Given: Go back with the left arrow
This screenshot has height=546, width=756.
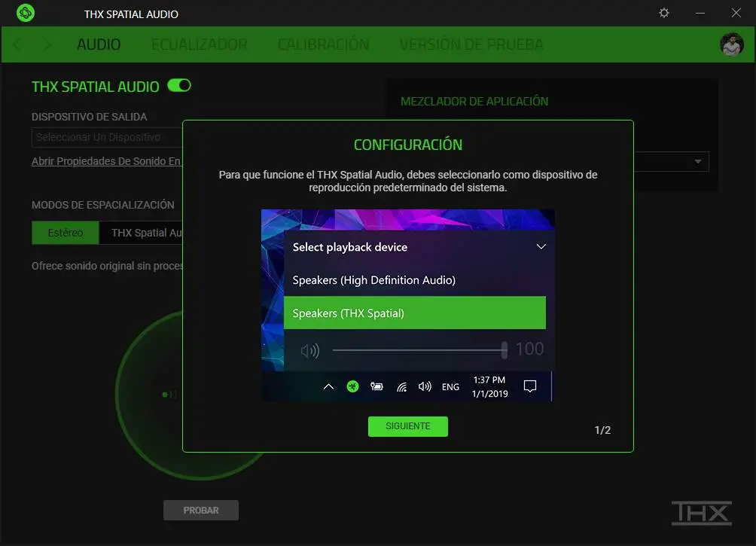Looking at the screenshot, I should point(18,44).
